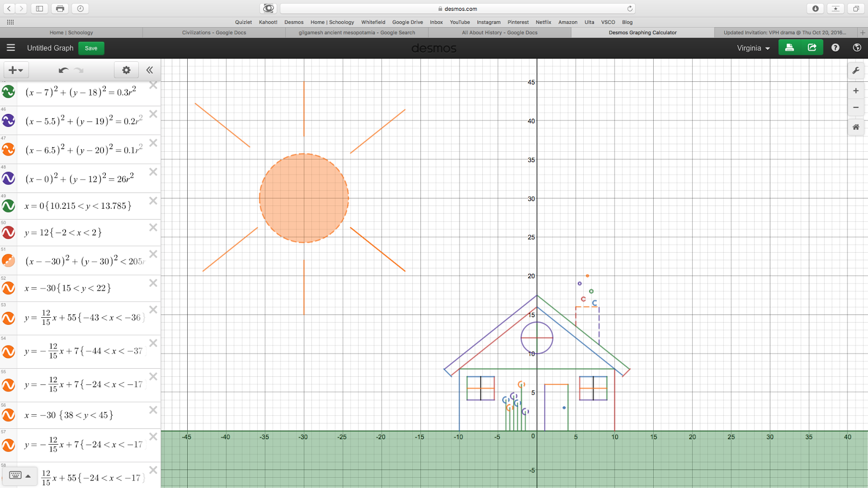This screenshot has height=488, width=868.
Task: Click the print graph icon
Action: pyautogui.click(x=789, y=48)
